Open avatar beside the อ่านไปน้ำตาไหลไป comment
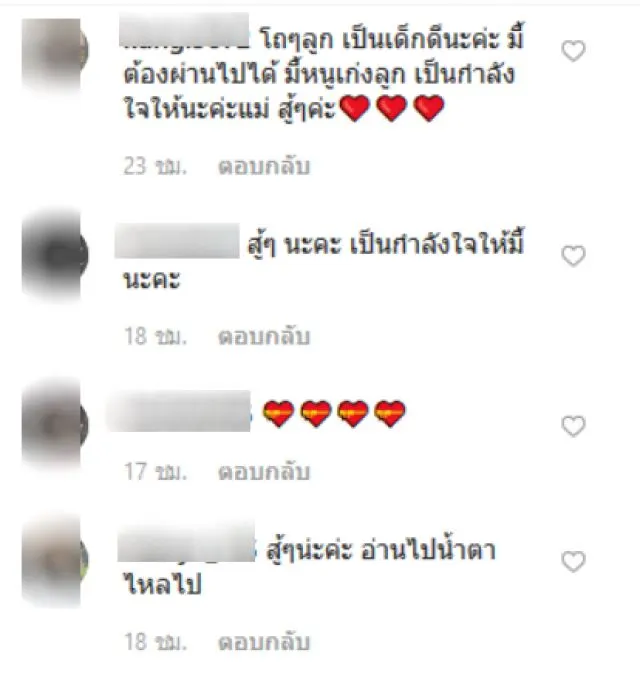Image resolution: width=640 pixels, height=695 pixels. (55, 560)
